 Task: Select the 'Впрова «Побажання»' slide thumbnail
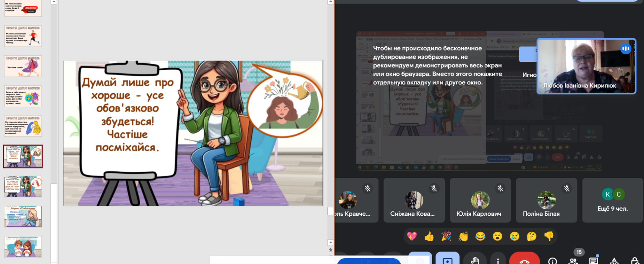click(x=23, y=216)
